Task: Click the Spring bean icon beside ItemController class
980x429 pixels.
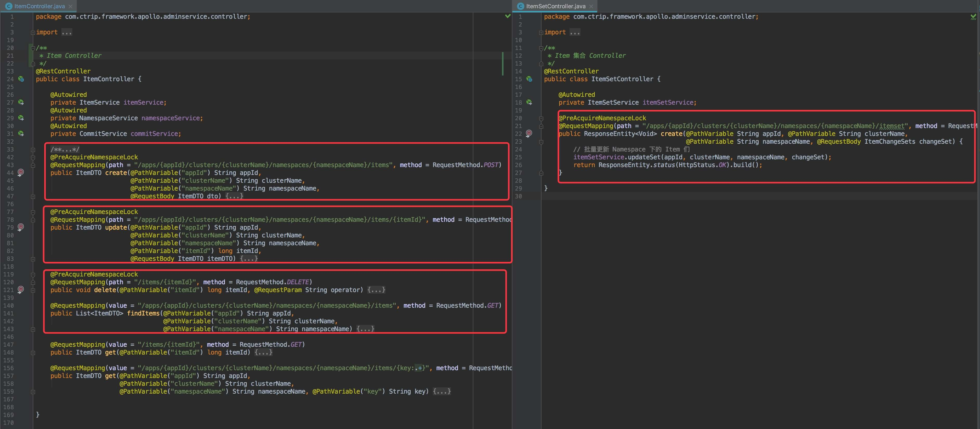Action: (21, 79)
